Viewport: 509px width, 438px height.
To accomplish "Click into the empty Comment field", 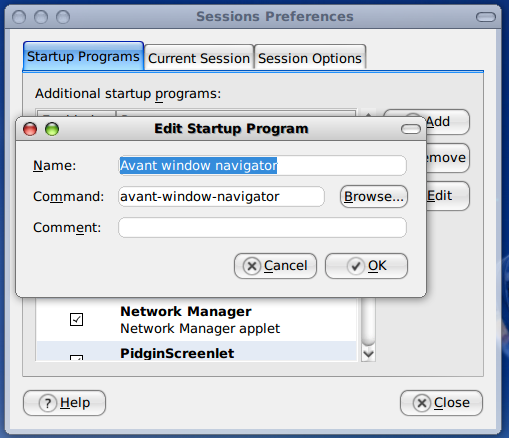I will coord(262,228).
